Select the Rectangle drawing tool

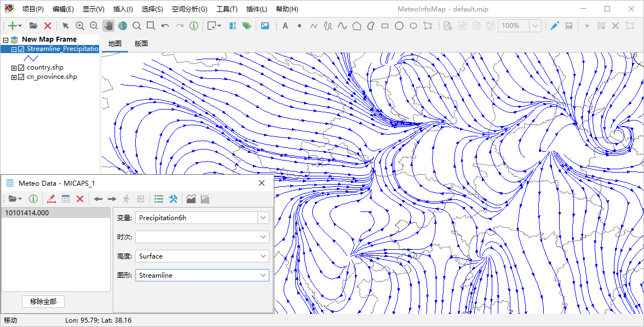[385, 26]
